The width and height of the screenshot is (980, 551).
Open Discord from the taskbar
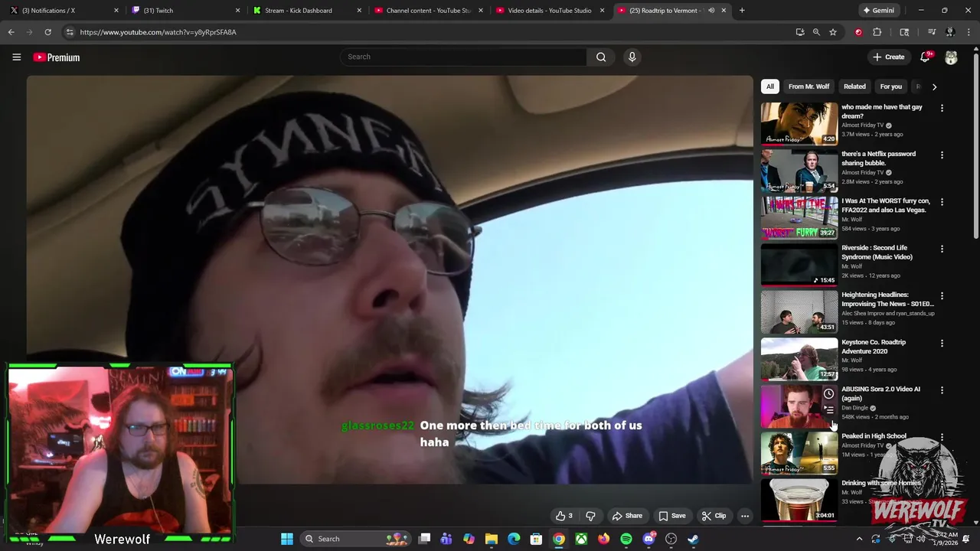(649, 539)
